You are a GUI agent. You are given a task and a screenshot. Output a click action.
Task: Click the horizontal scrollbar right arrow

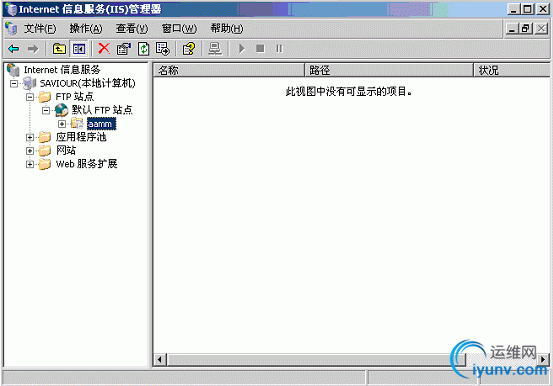[x=543, y=360]
